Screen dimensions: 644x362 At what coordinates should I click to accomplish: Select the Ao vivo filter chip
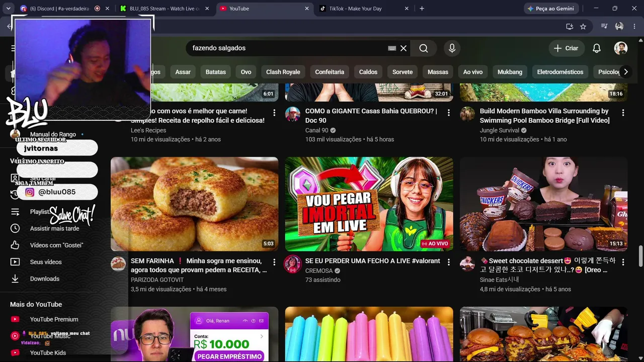[473, 72]
